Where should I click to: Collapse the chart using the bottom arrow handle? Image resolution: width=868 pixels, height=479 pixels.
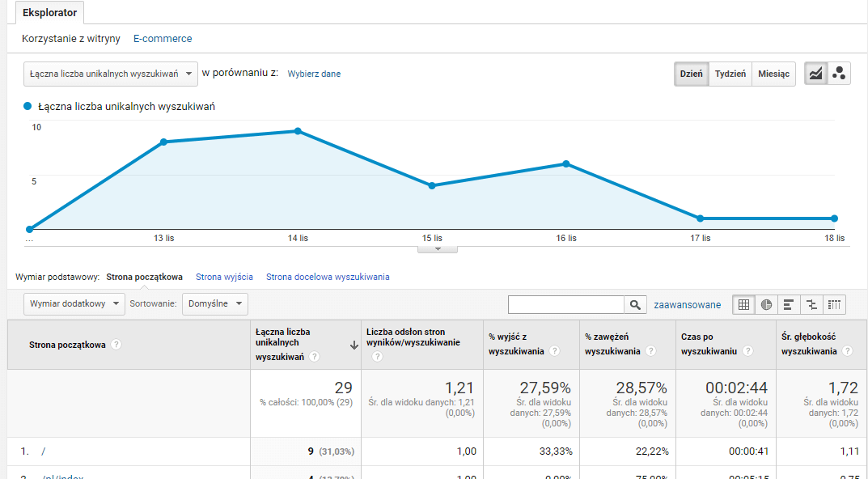438,249
